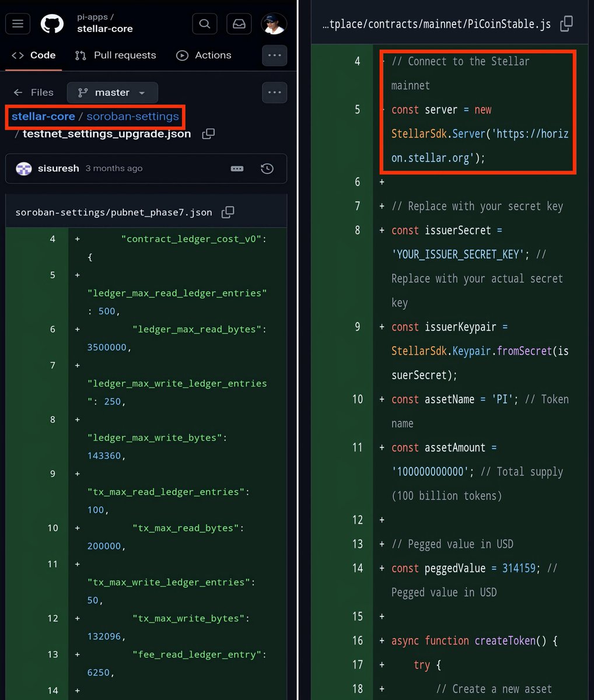Copy path of testnet_settings_upgrade.json
This screenshot has height=700, width=594.
208,134
